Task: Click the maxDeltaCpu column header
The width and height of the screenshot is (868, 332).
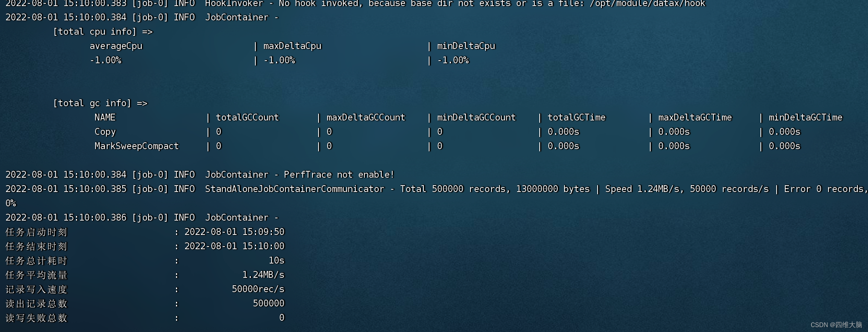Action: tap(292, 46)
